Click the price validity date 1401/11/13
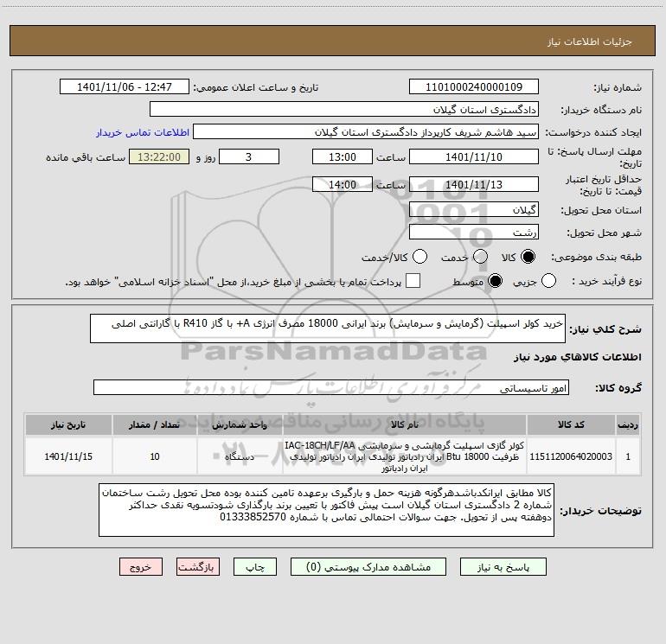The height and width of the screenshot is (644, 666). point(474,185)
